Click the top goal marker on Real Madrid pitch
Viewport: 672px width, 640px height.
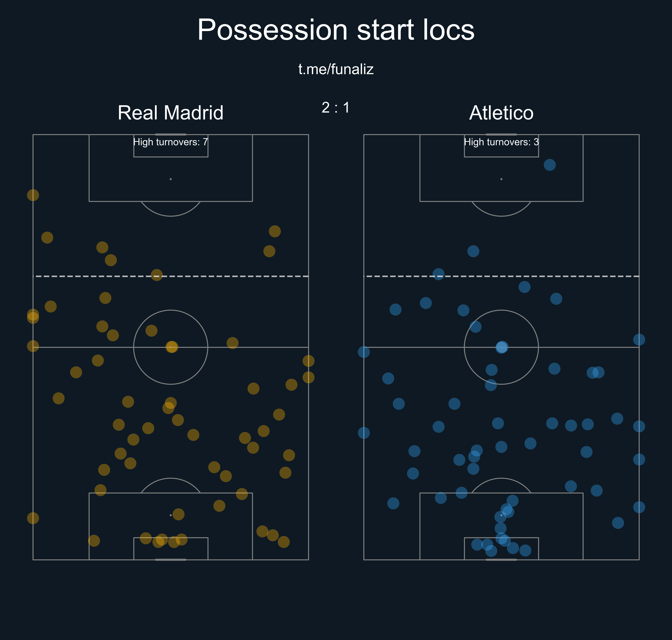[170, 135]
